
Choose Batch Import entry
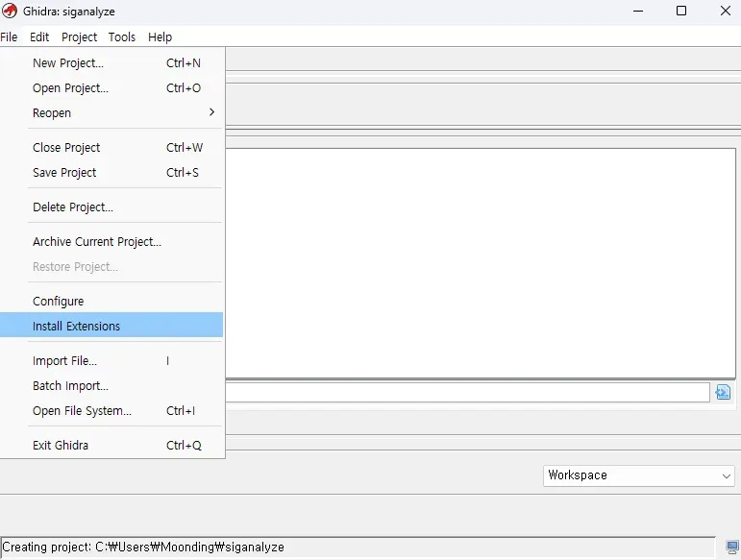[x=70, y=386]
